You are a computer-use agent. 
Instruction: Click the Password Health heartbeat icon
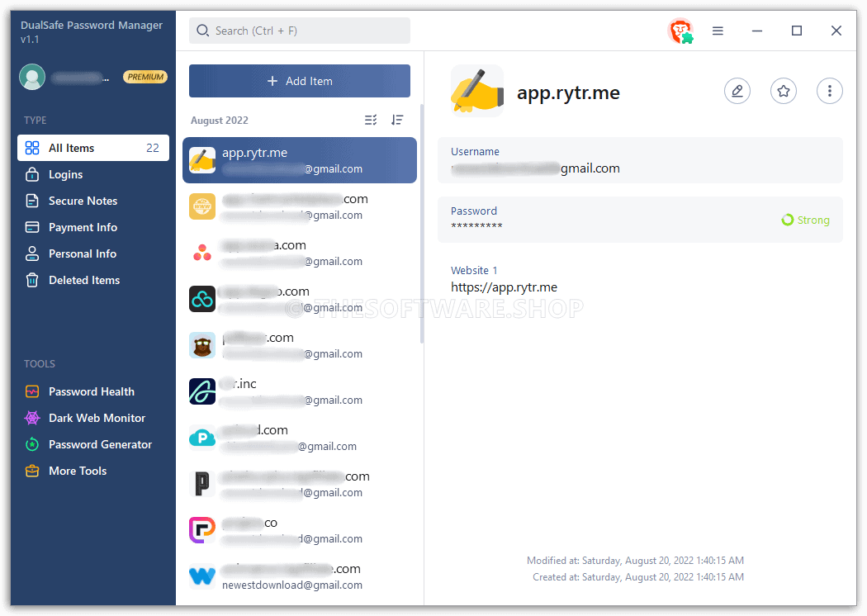pos(32,391)
